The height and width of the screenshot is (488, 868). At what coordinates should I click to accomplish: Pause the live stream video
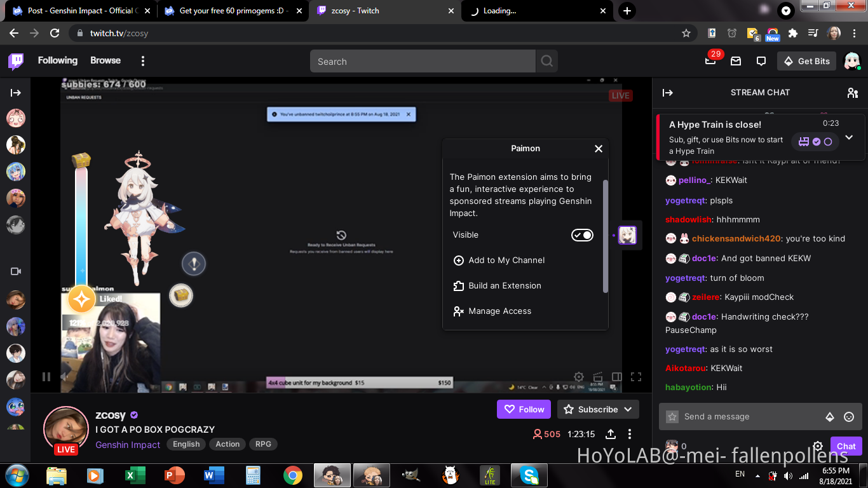46,377
